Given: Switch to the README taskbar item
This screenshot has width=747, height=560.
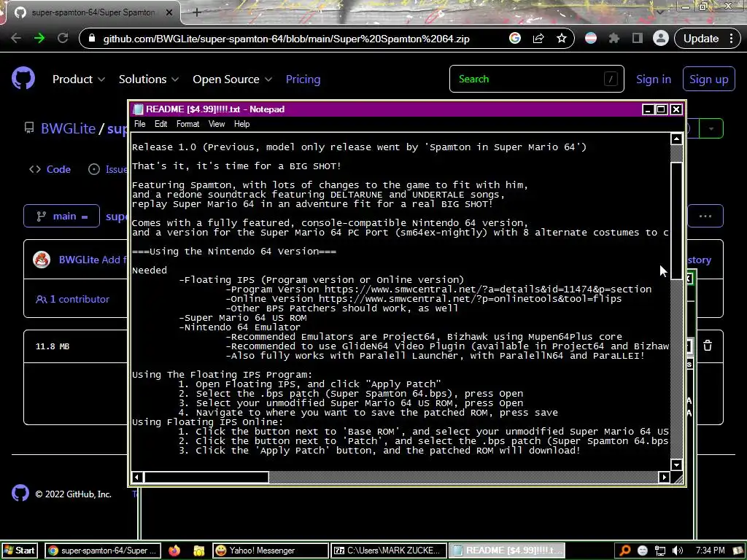Looking at the screenshot, I should (508, 551).
